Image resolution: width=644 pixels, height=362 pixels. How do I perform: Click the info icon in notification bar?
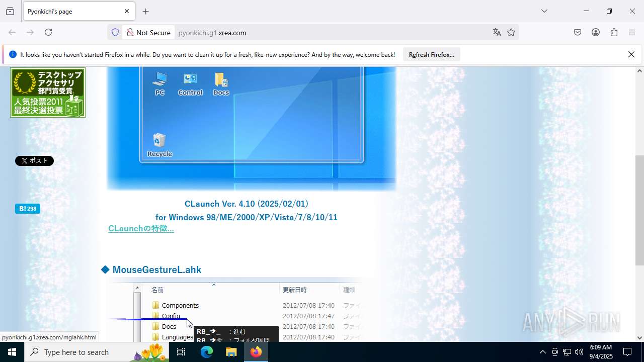[x=13, y=54]
